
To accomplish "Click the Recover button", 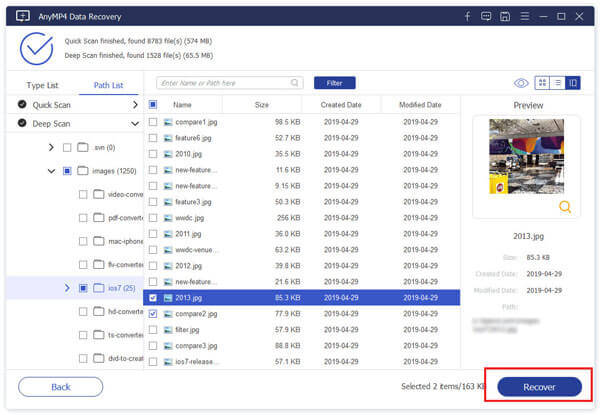I will coord(539,386).
